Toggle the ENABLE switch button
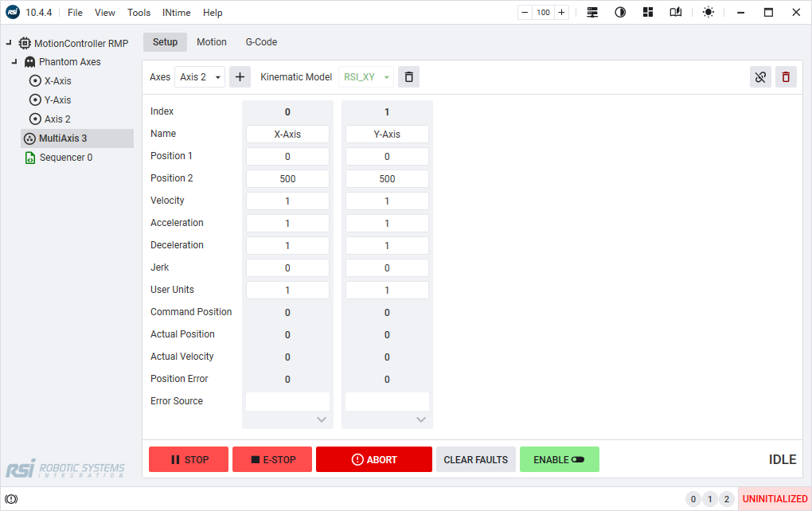The image size is (812, 511). (559, 459)
